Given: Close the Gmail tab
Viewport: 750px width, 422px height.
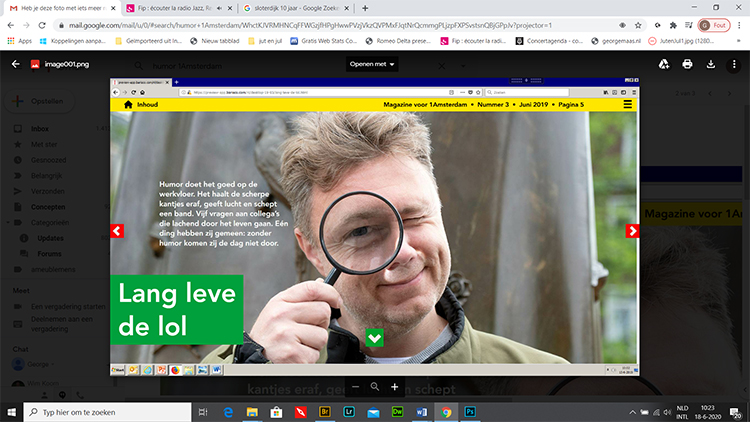Looking at the screenshot, I should point(113,8).
